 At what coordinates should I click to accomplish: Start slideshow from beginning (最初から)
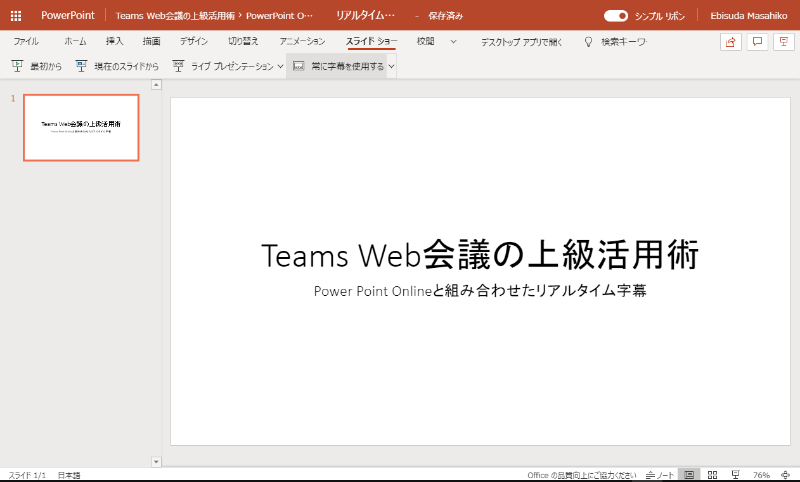(37, 66)
